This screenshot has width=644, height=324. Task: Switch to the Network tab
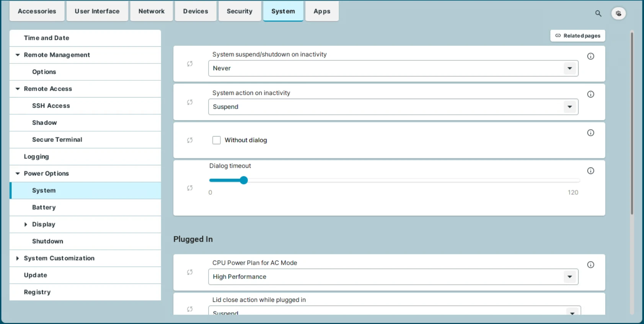pyautogui.click(x=151, y=11)
